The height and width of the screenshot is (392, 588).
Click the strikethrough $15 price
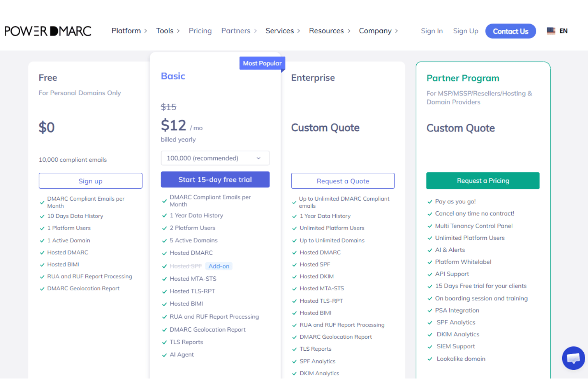[168, 107]
